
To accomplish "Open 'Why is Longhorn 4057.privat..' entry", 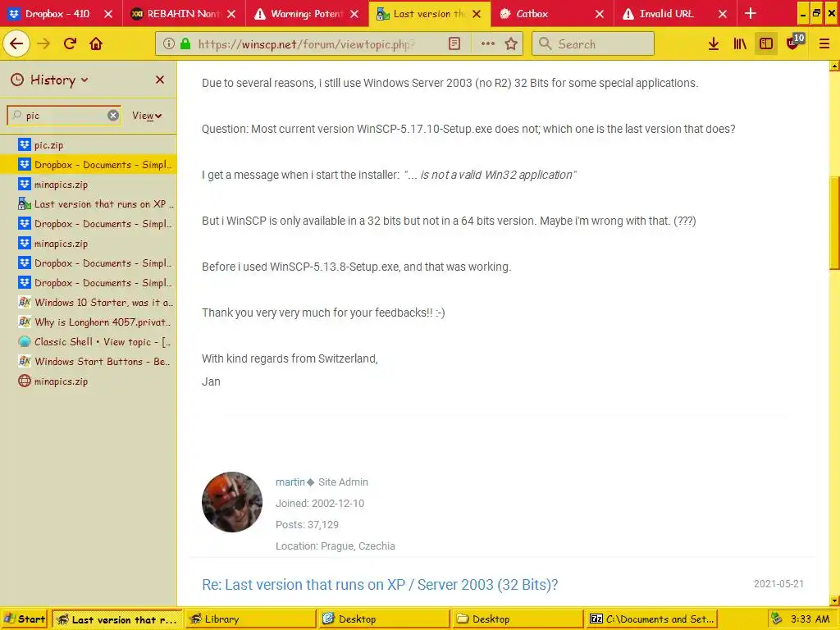I will click(89, 322).
